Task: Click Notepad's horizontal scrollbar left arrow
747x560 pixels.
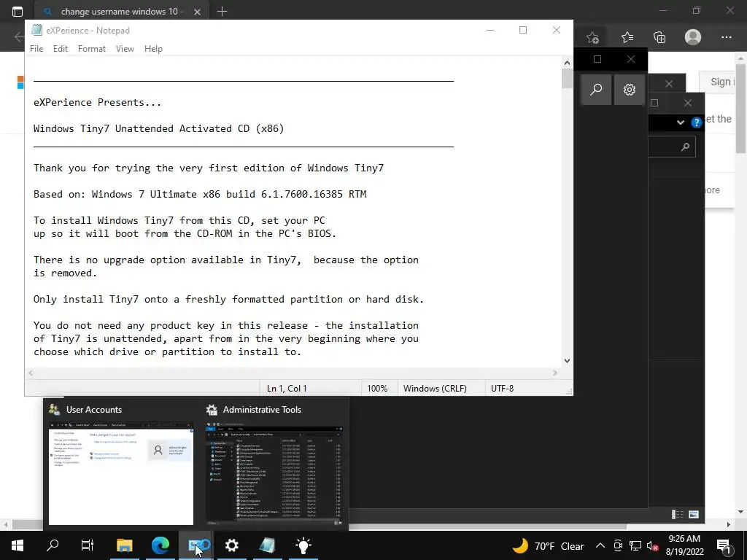Action: 31,373
